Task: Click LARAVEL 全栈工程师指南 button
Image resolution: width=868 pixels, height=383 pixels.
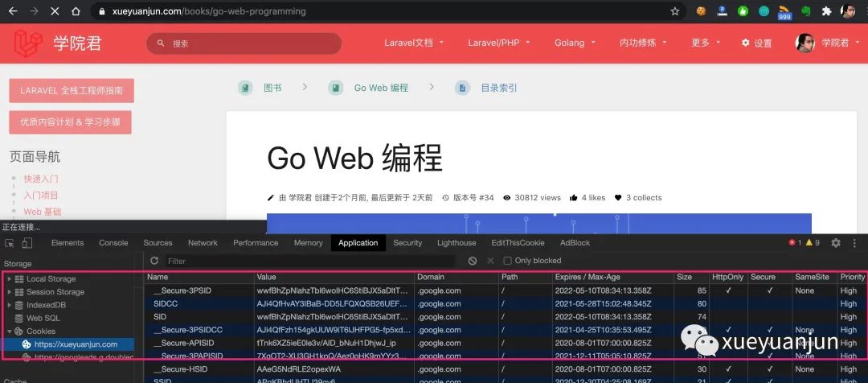Action: pyautogui.click(x=72, y=90)
